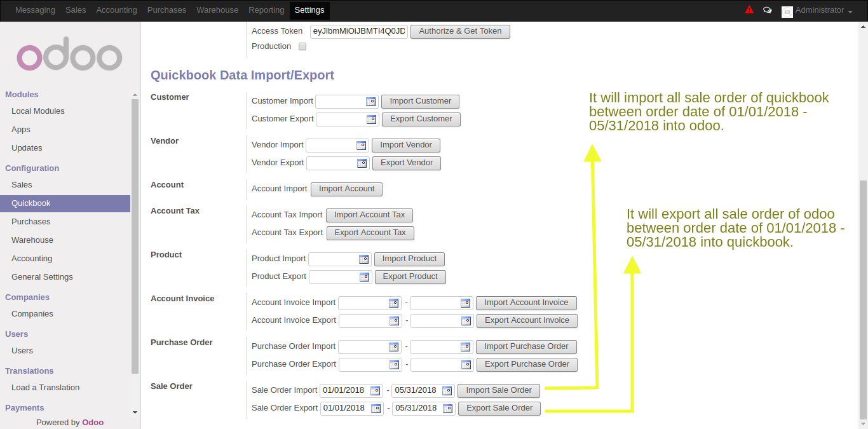The image size is (868, 429).
Task: Click the Import Product button
Action: [409, 259]
